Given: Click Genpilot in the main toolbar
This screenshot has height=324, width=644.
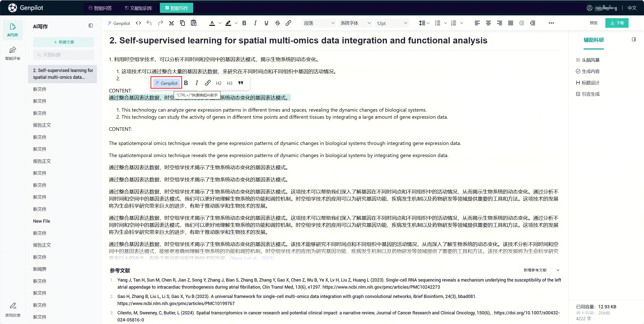Looking at the screenshot, I should (x=119, y=23).
